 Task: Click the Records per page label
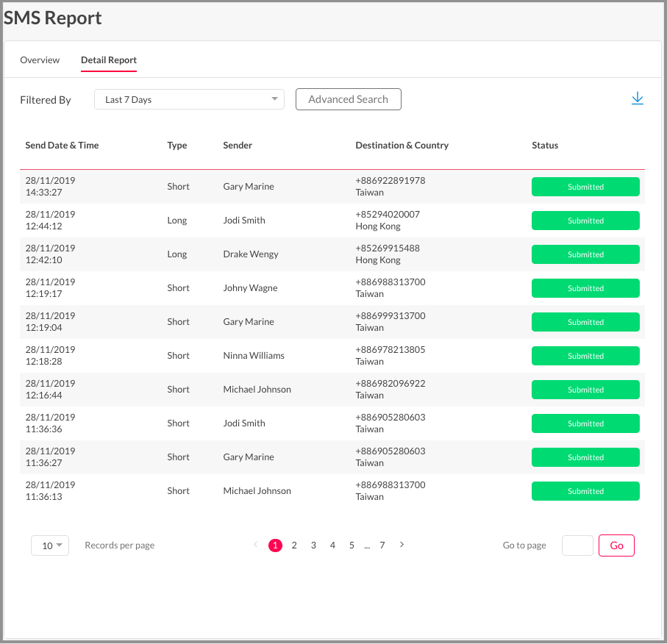[x=120, y=545]
